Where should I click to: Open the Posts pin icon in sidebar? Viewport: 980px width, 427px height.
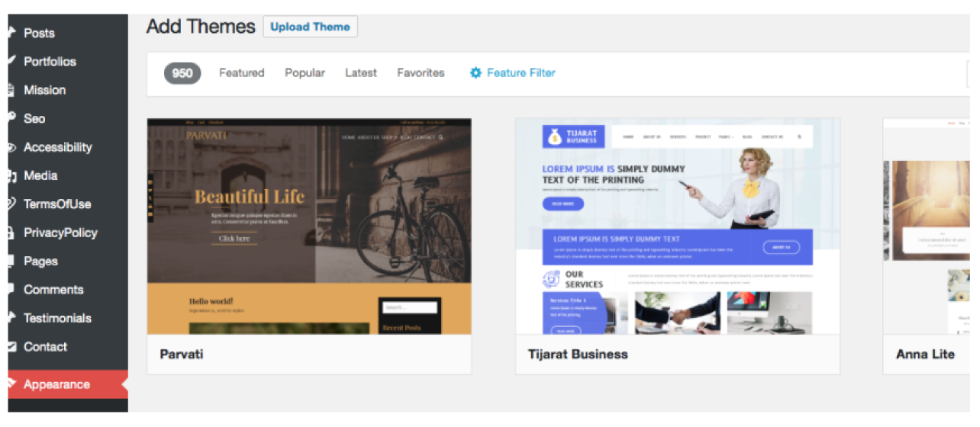11,33
